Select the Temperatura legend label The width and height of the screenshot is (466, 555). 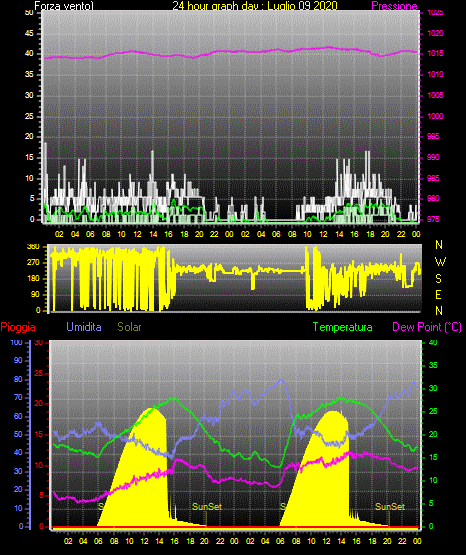tap(343, 327)
